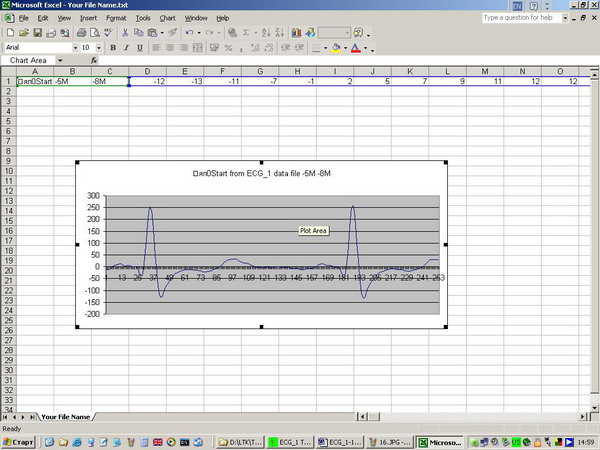Open Print Preview from the toolbar

95,33
